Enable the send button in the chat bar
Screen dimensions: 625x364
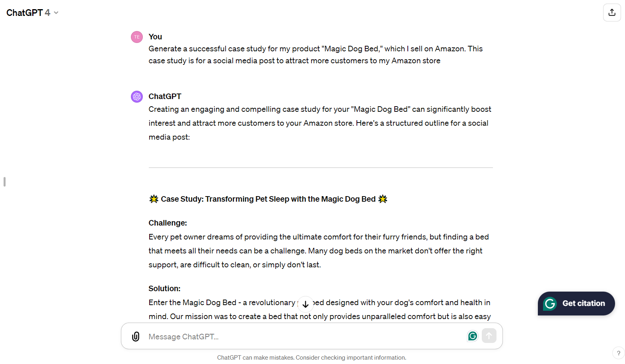[489, 336]
